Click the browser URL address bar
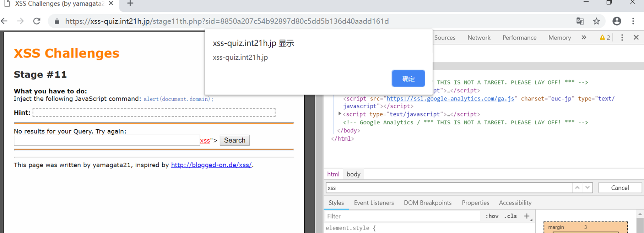 (227, 21)
